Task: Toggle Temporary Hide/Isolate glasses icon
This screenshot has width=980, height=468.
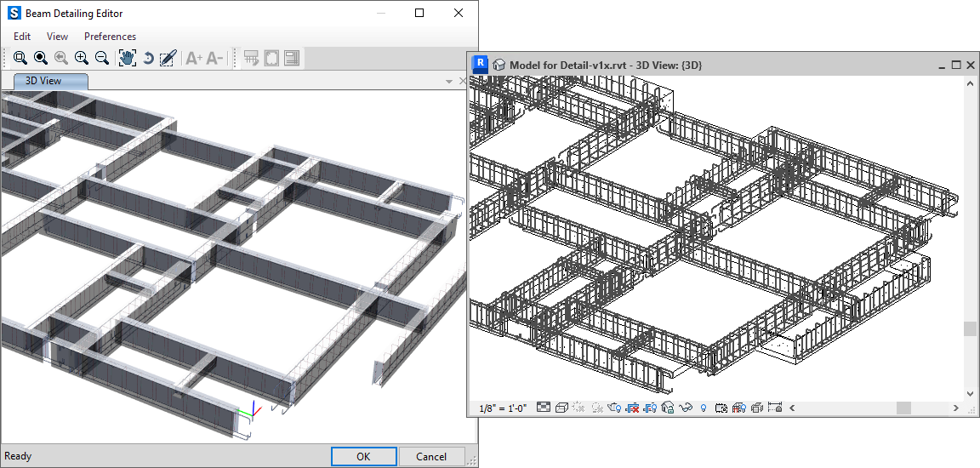Action: pos(686,408)
